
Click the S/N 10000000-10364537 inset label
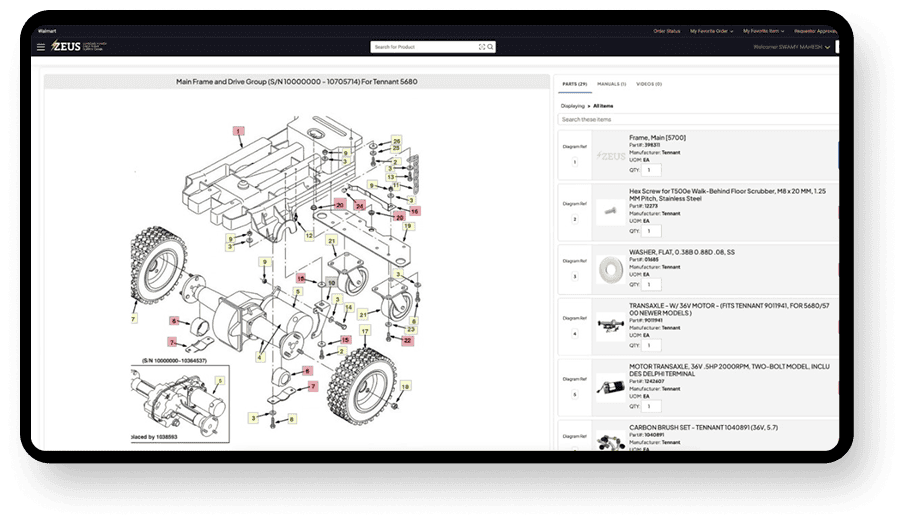pos(174,361)
